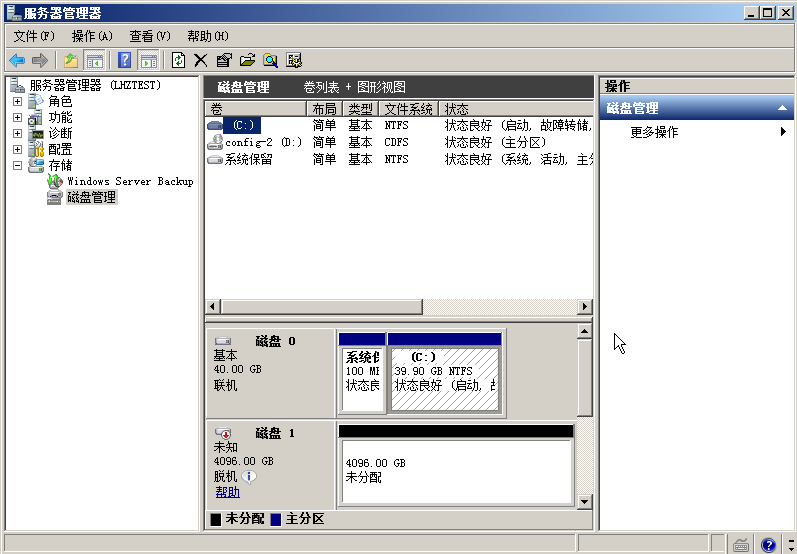The width and height of the screenshot is (797, 554).
Task: Click the config-2 (D:) disc icon
Action: tap(215, 142)
